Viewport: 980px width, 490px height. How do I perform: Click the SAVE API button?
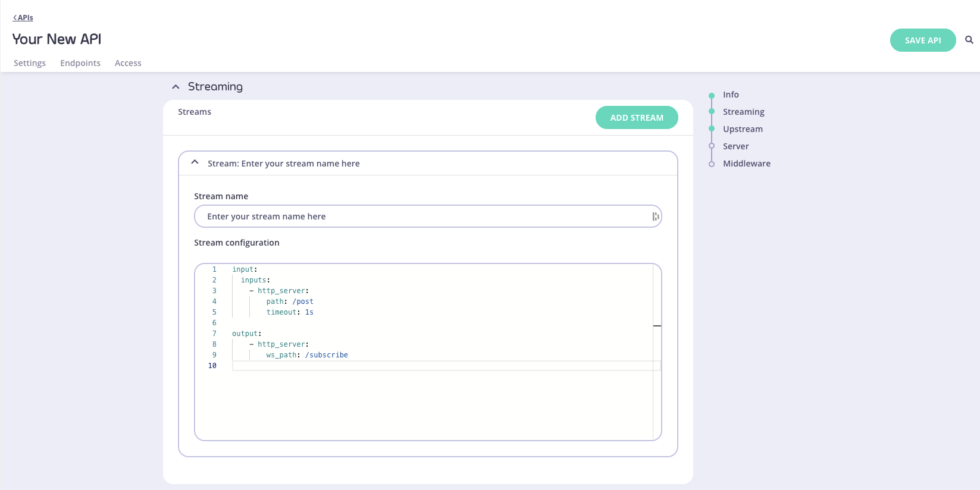click(923, 40)
